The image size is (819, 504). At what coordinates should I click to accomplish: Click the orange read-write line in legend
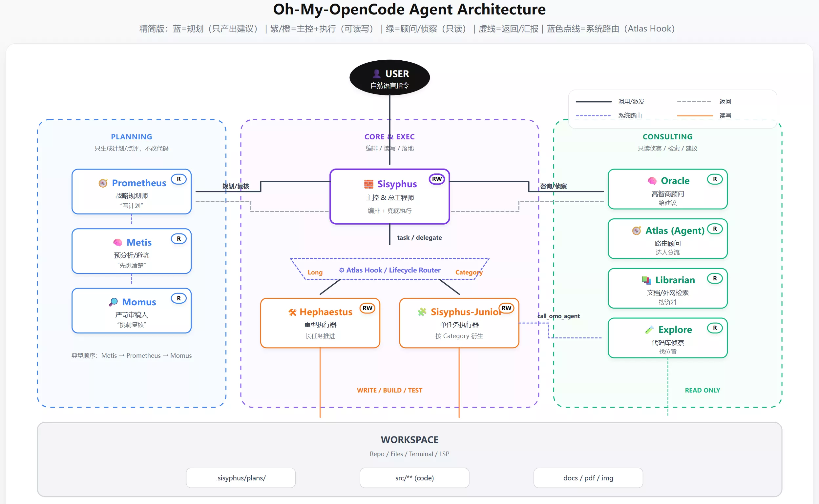(x=695, y=116)
